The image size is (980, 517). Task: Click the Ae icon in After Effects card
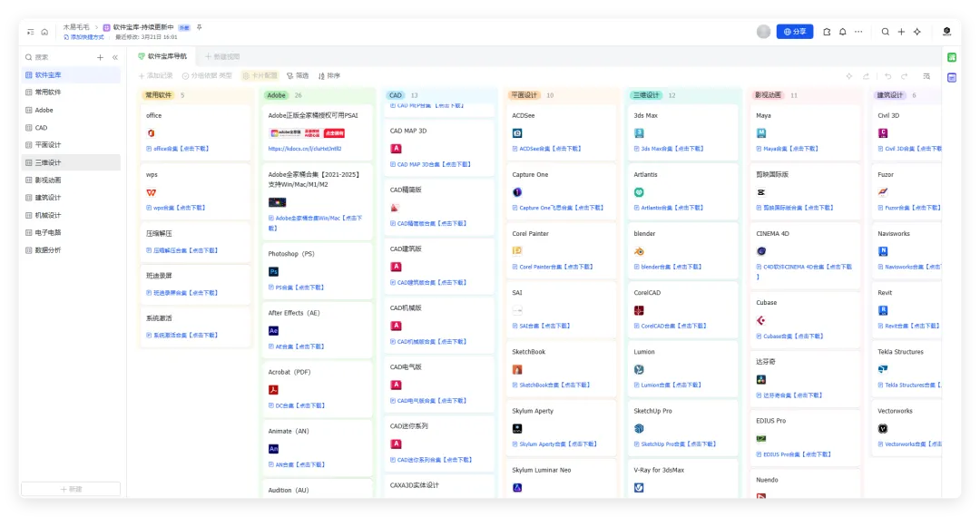click(273, 331)
